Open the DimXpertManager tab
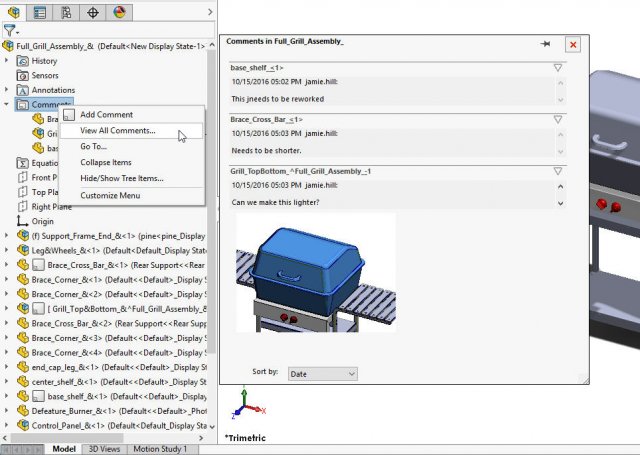640x455 pixels. (93, 13)
